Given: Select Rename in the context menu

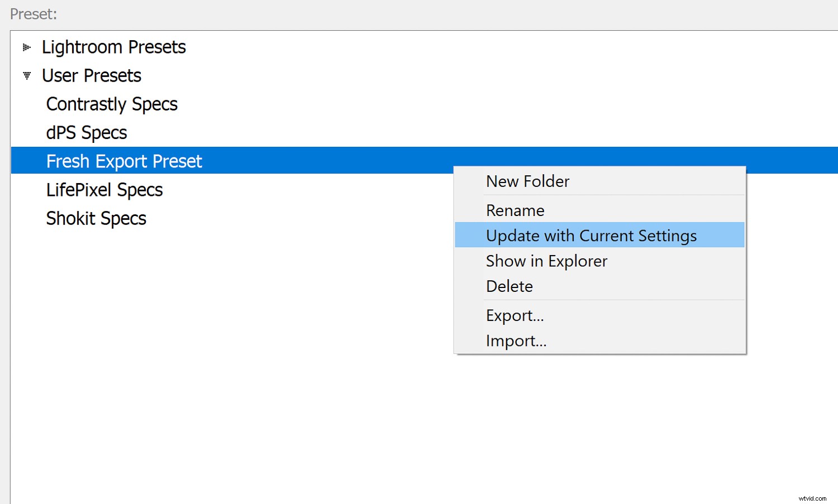Looking at the screenshot, I should (515, 210).
